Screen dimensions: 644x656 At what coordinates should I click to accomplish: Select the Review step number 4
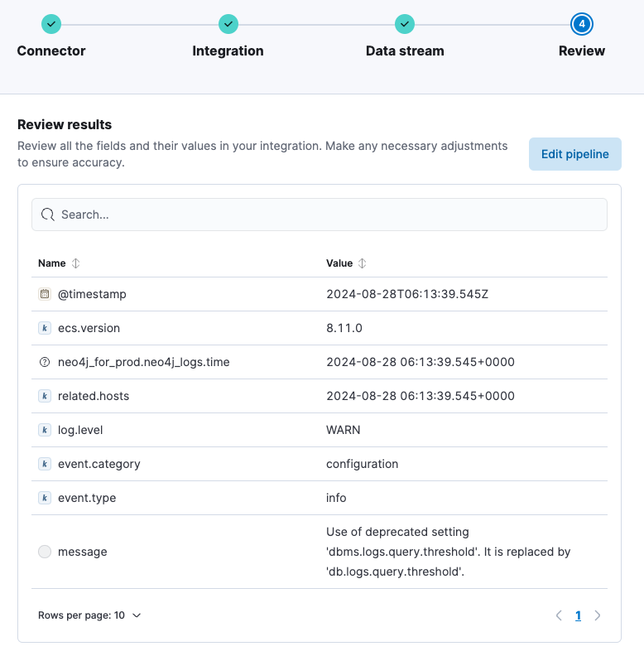tap(582, 25)
